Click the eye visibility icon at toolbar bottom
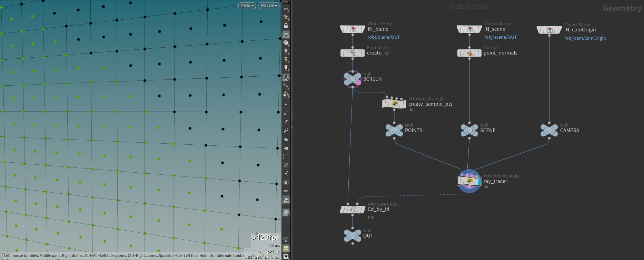This screenshot has height=260, width=644. tap(286, 256)
